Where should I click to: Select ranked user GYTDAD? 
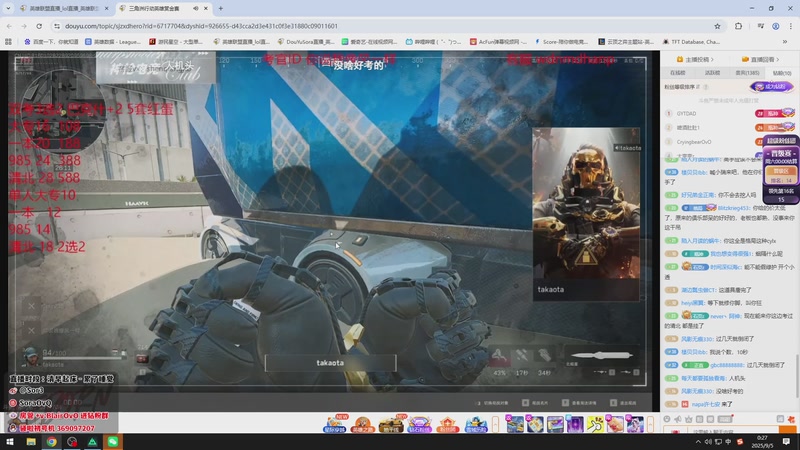(686, 113)
